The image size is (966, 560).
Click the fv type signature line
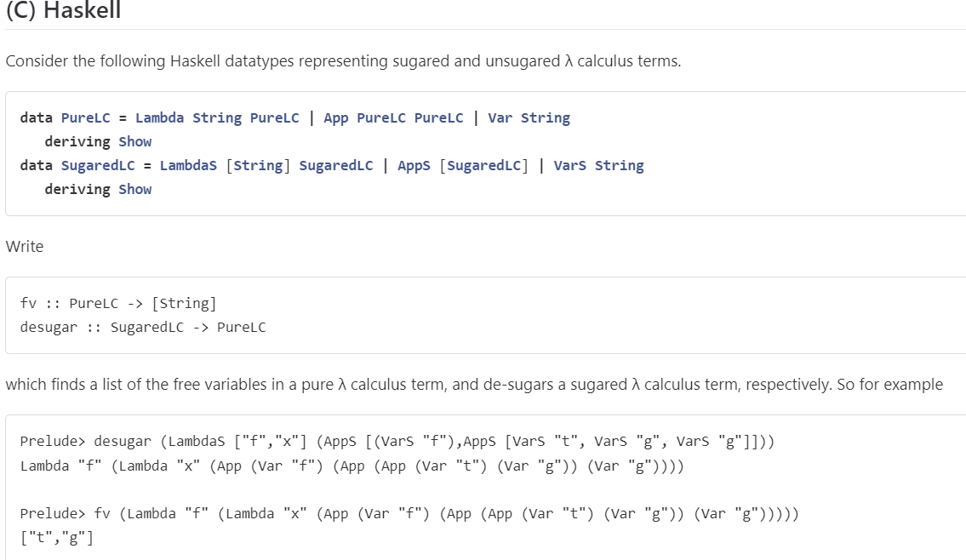coord(118,303)
